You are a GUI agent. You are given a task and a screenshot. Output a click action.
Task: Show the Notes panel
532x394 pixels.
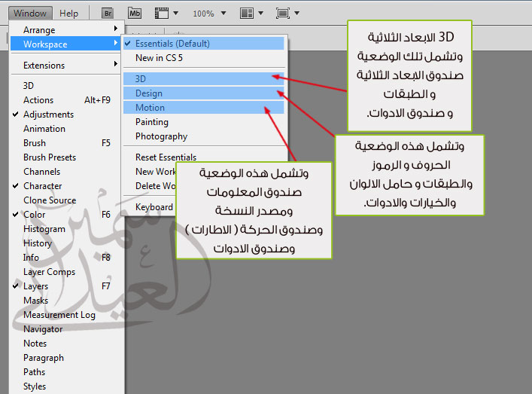point(66,344)
